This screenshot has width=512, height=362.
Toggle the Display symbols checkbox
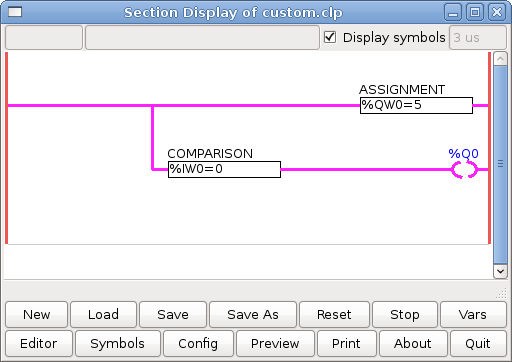pyautogui.click(x=330, y=37)
